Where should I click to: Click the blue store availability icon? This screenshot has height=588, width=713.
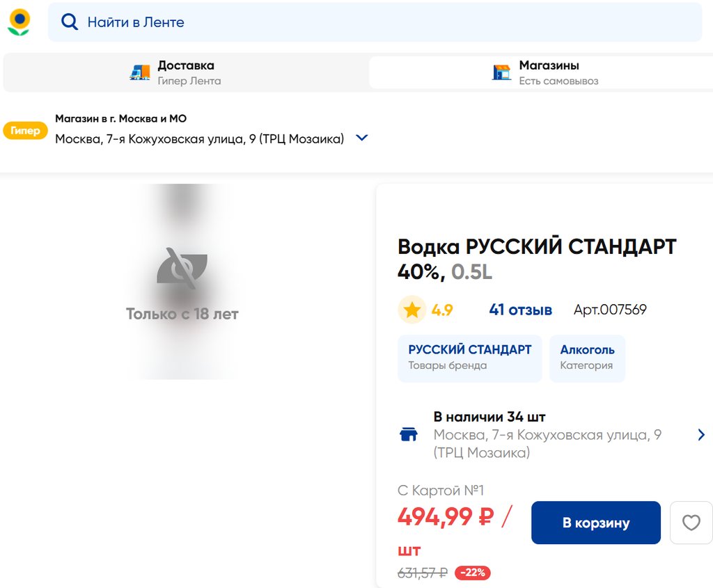tap(409, 435)
